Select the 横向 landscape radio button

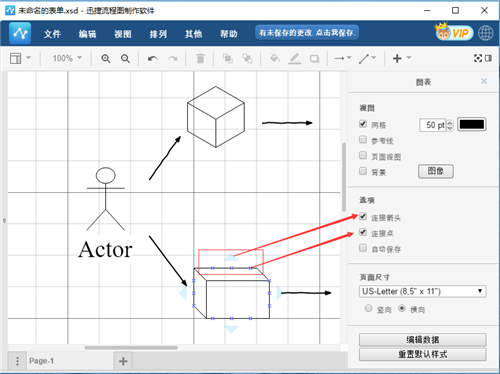click(402, 308)
